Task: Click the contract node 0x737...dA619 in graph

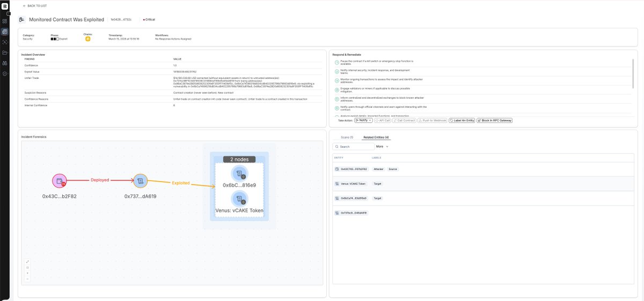Action: (x=140, y=181)
